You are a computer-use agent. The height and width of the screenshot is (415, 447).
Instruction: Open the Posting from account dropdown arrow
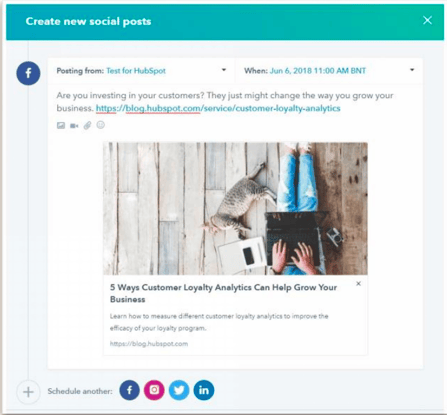click(x=224, y=70)
